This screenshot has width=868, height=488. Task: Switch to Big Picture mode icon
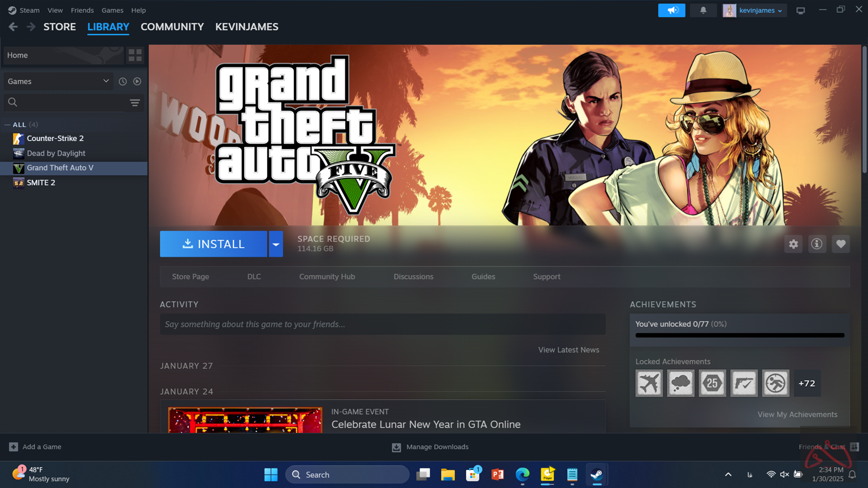pyautogui.click(x=800, y=10)
